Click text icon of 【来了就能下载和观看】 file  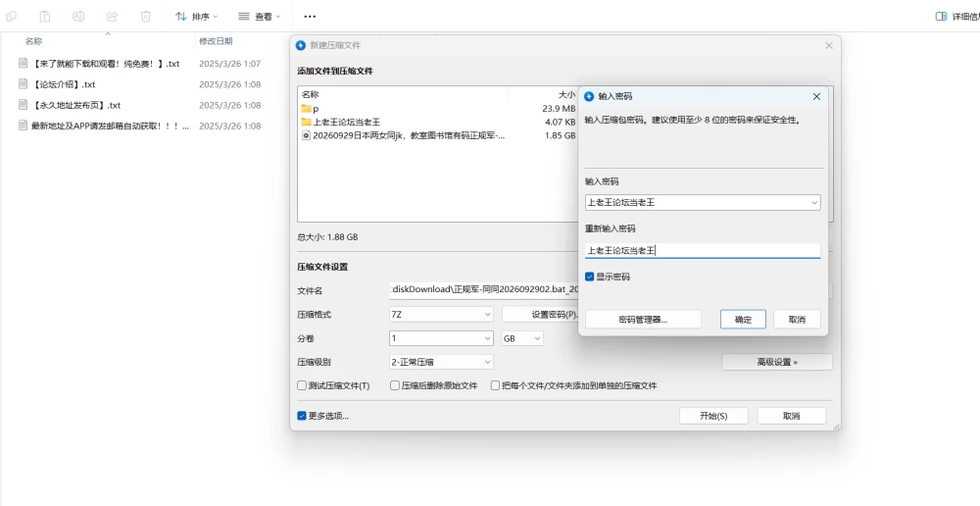[x=24, y=63]
